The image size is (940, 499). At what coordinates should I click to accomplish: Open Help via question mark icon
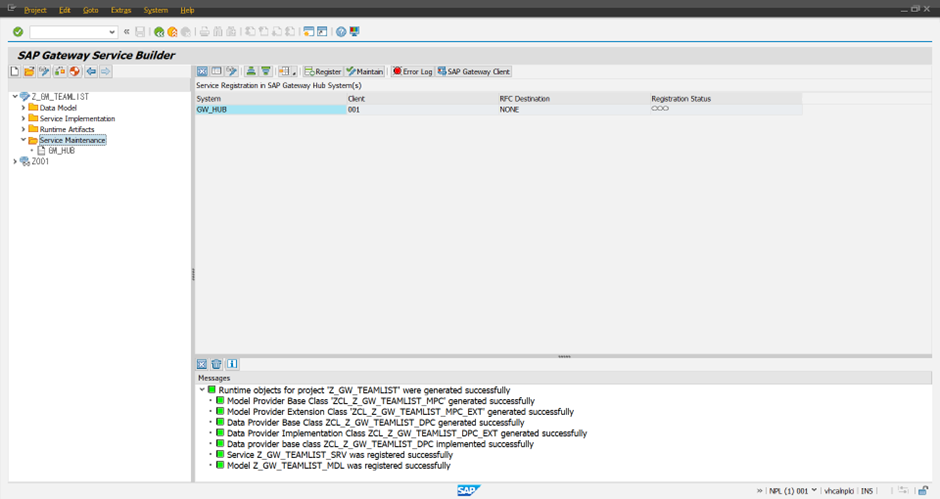click(341, 32)
